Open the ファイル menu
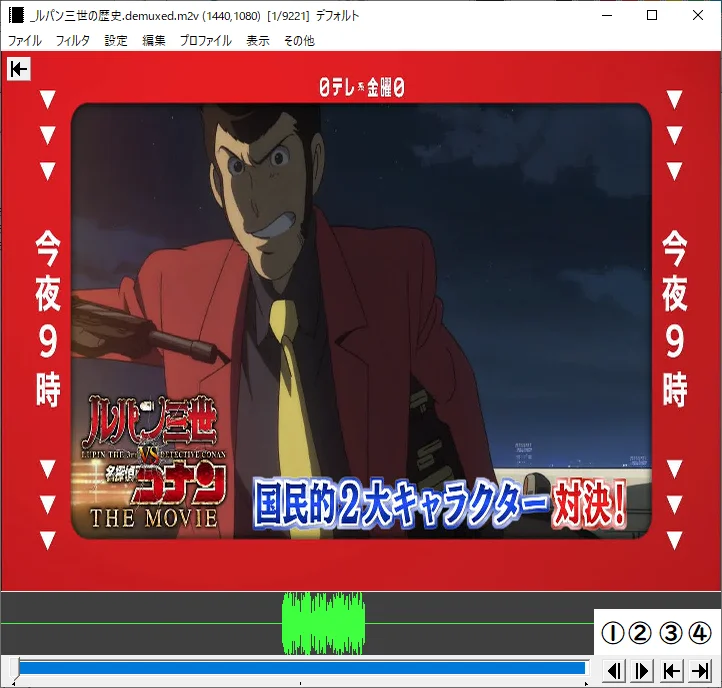722x688 pixels. click(25, 41)
